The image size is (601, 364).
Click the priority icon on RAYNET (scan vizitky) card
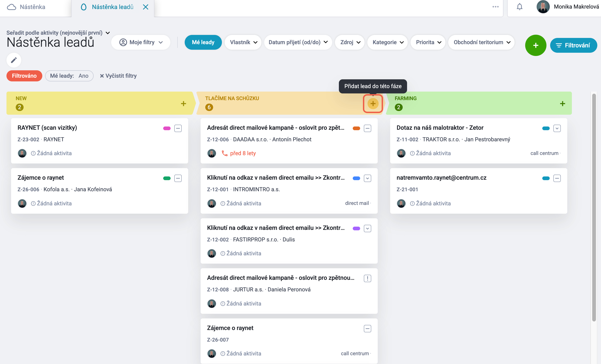178,128
